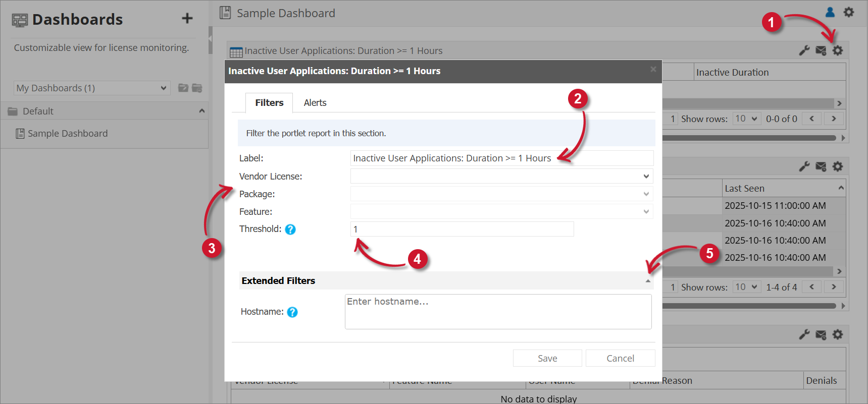Go to next page in 0-0 of 0 pager

(x=834, y=119)
